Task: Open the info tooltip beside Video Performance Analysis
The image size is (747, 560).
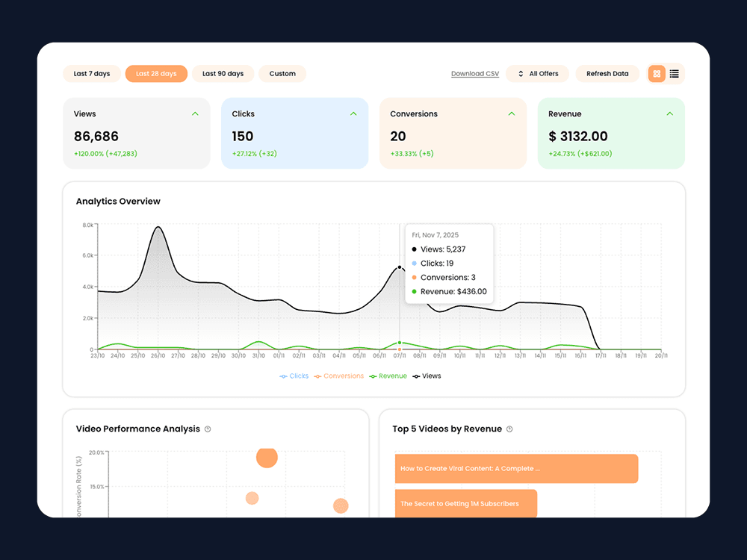Action: point(208,429)
